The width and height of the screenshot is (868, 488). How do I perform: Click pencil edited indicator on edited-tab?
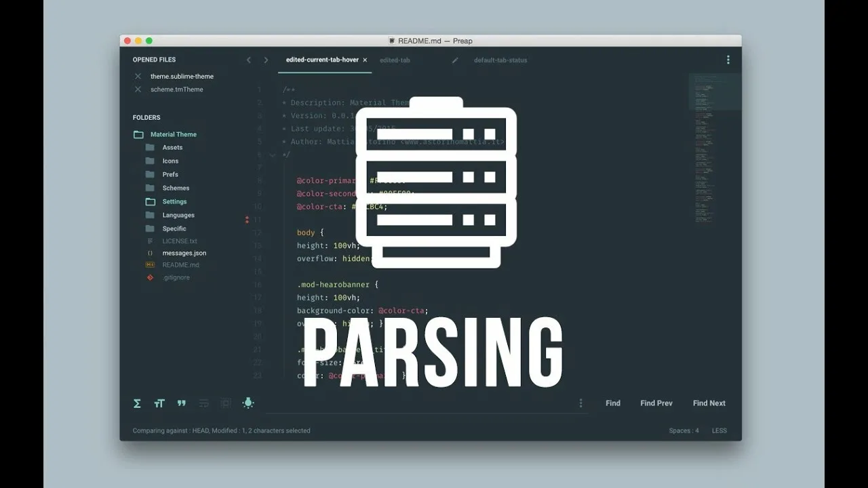coord(455,60)
